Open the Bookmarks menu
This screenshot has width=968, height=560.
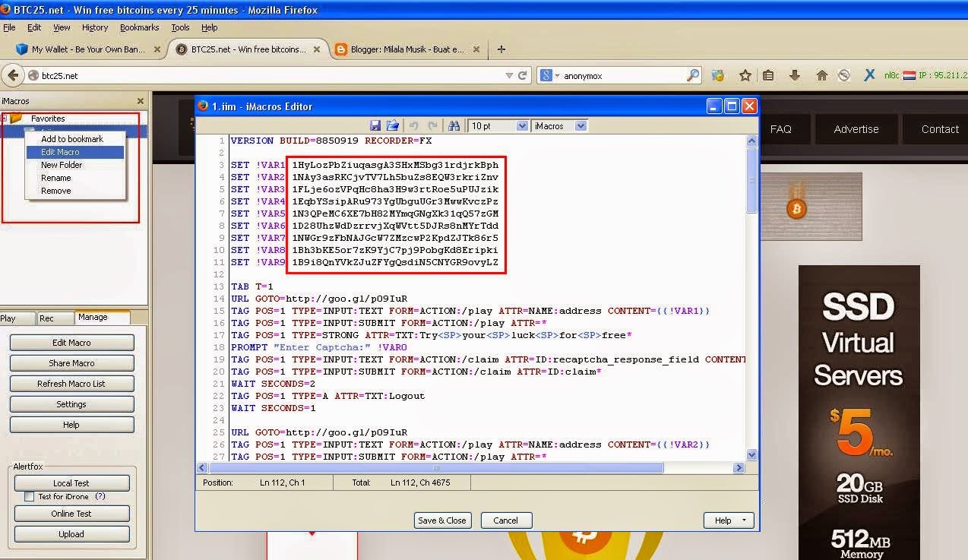[140, 27]
